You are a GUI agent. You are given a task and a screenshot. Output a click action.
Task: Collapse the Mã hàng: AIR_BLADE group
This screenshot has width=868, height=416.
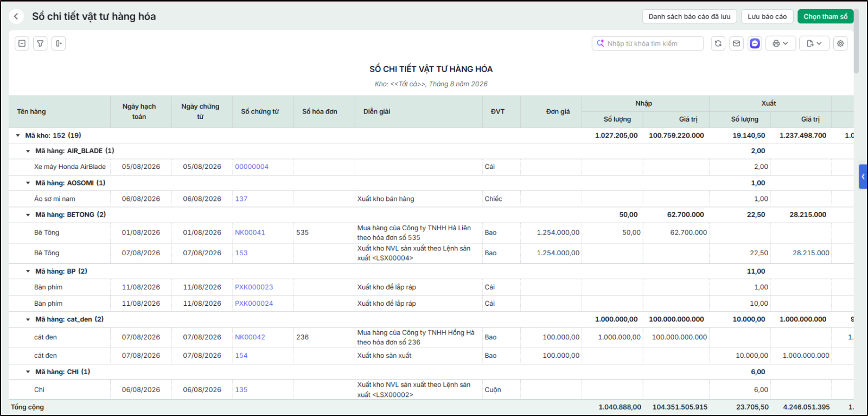(28, 151)
